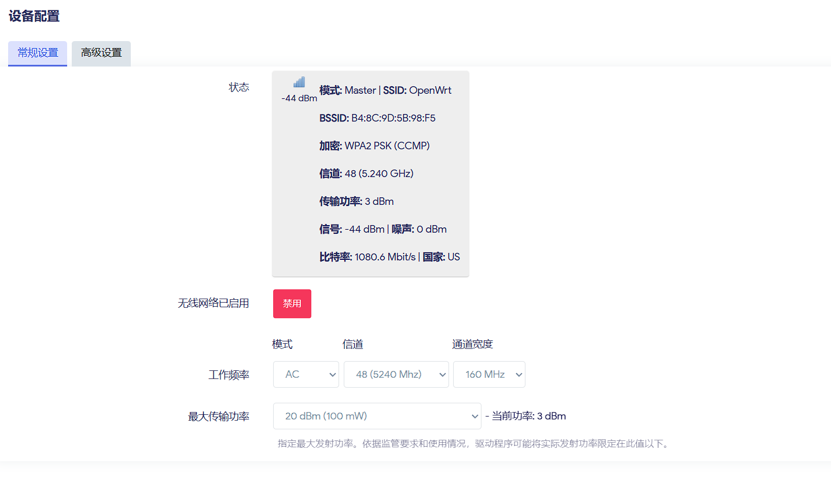Click the -44 dBm label under signal icon

click(299, 98)
